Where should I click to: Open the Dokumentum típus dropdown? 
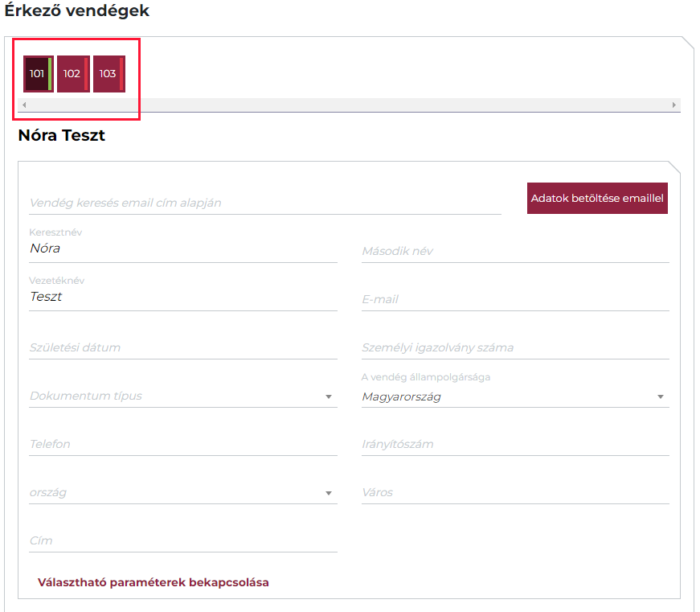182,396
